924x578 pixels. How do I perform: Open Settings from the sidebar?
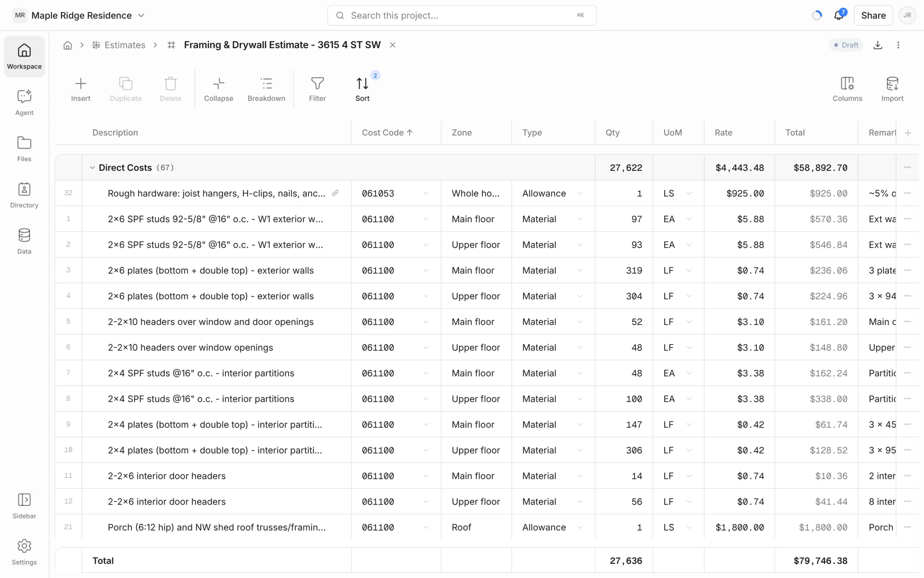24,552
